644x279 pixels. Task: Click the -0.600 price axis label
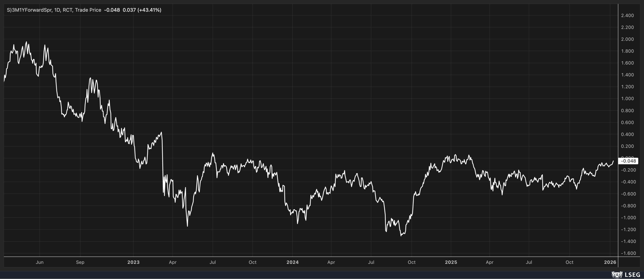coord(627,194)
